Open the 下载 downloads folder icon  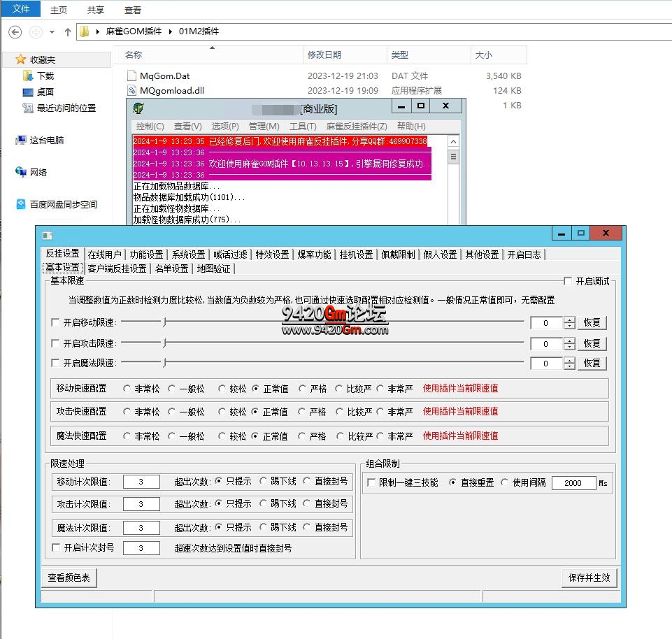pyautogui.click(x=28, y=76)
